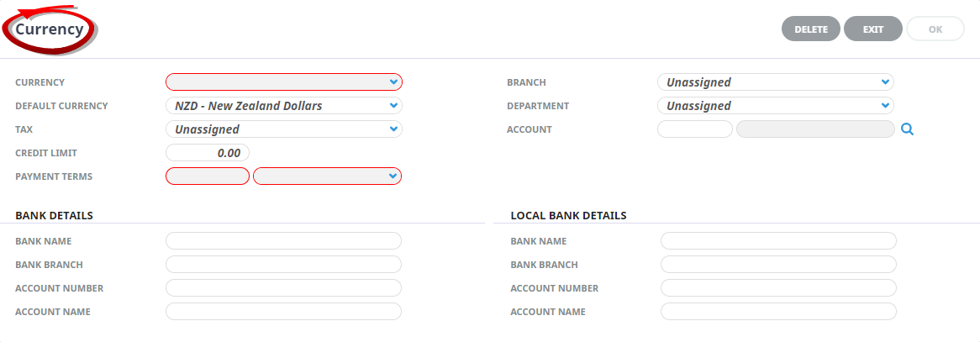The image size is (980, 342).
Task: Click Account Name field under Bank Details
Action: [x=284, y=312]
